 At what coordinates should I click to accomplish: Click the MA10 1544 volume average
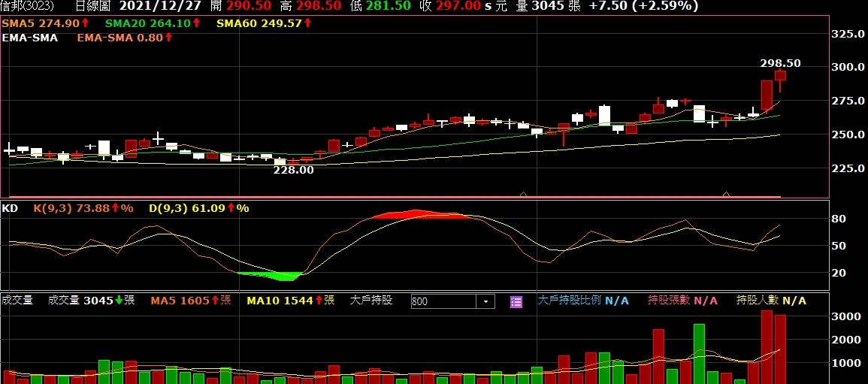[x=291, y=301]
